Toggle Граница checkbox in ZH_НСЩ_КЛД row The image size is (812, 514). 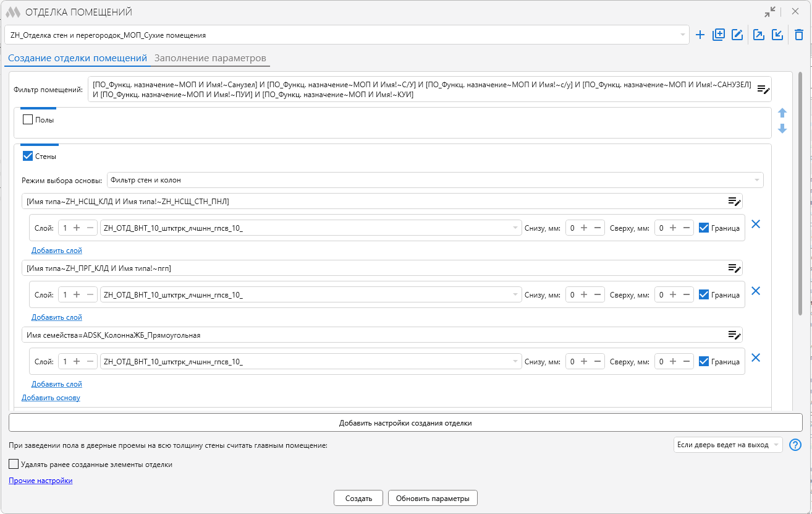point(703,228)
